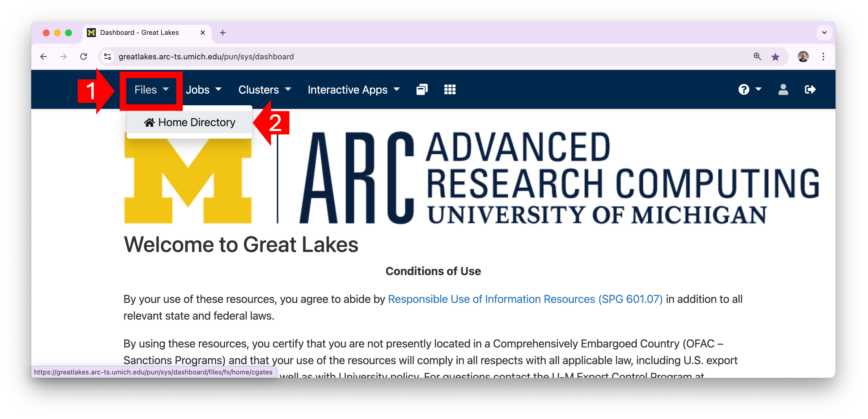Click the address bar URL field
Image resolution: width=868 pixels, height=419 pixels.
pos(404,57)
